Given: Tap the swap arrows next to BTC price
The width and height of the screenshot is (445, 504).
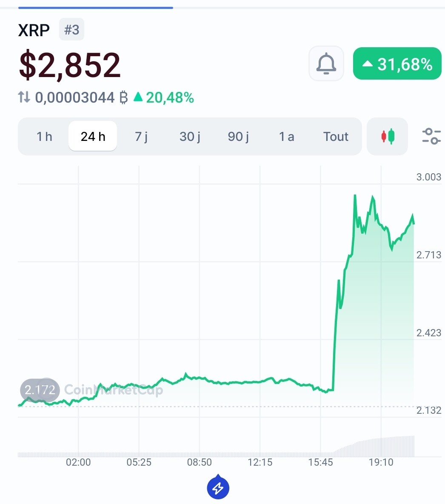Looking at the screenshot, I should 24,97.
